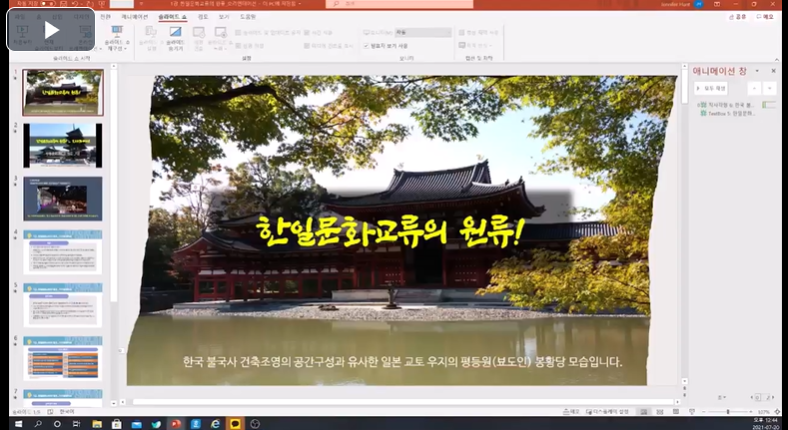
Task: Close the 애니메이션 창 pane
Action: tap(773, 71)
